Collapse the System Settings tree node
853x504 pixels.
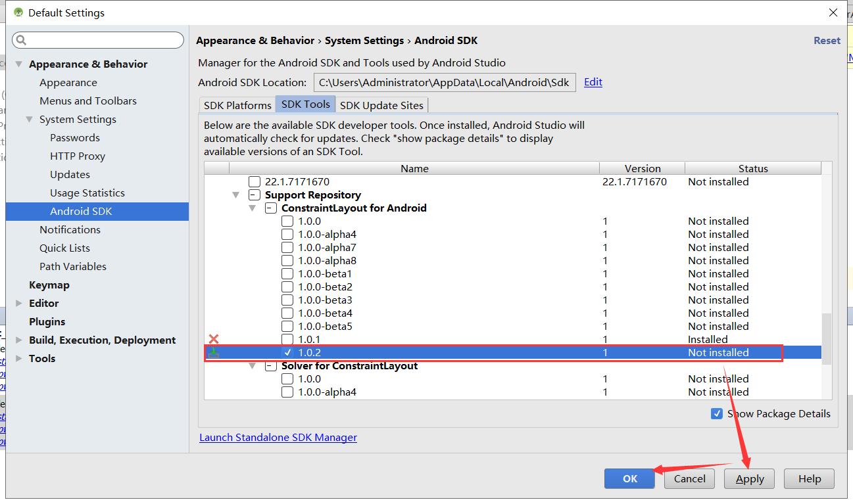[29, 120]
